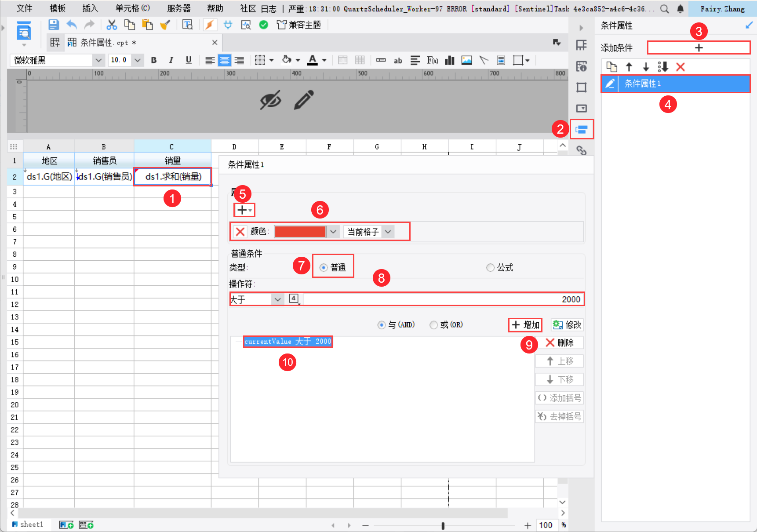Click the zoom in plus button
The width and height of the screenshot is (757, 532).
528,525
